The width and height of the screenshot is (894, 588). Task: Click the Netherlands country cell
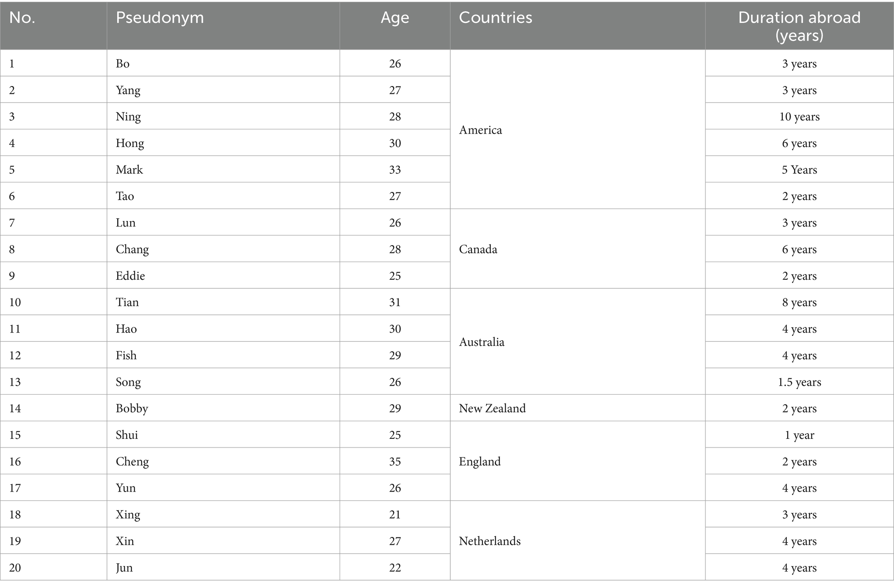tap(577, 541)
